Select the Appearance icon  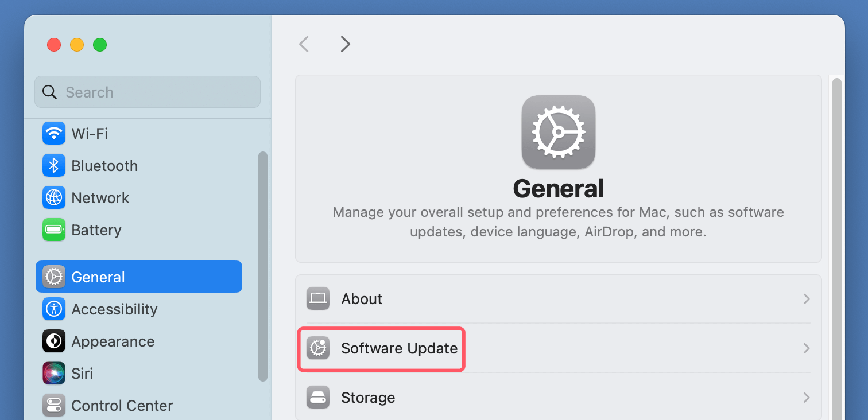53,341
